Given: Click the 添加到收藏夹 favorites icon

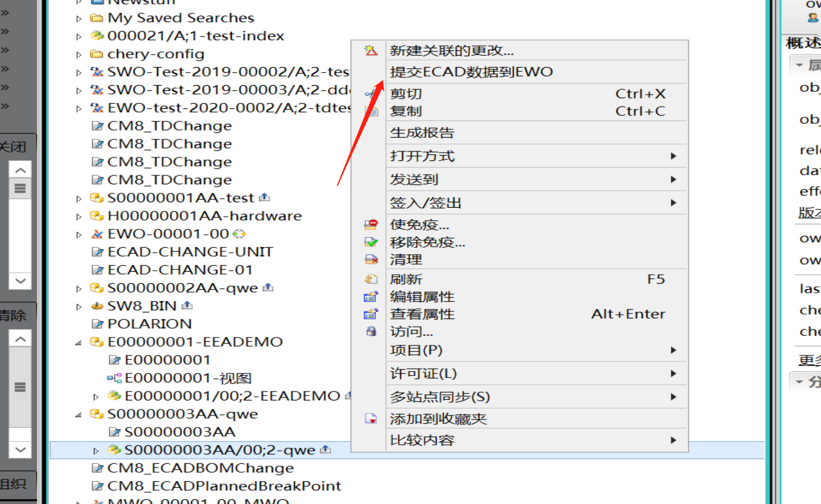Looking at the screenshot, I should (x=371, y=418).
